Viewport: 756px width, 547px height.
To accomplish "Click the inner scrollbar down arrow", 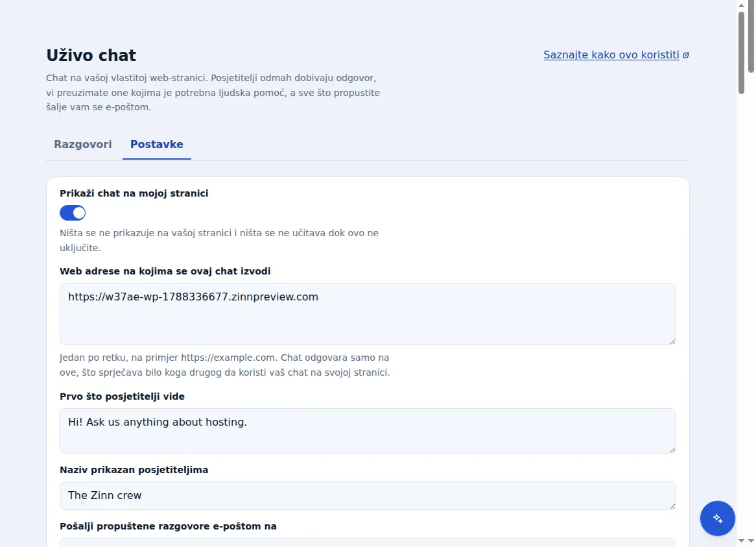I will point(742,541).
